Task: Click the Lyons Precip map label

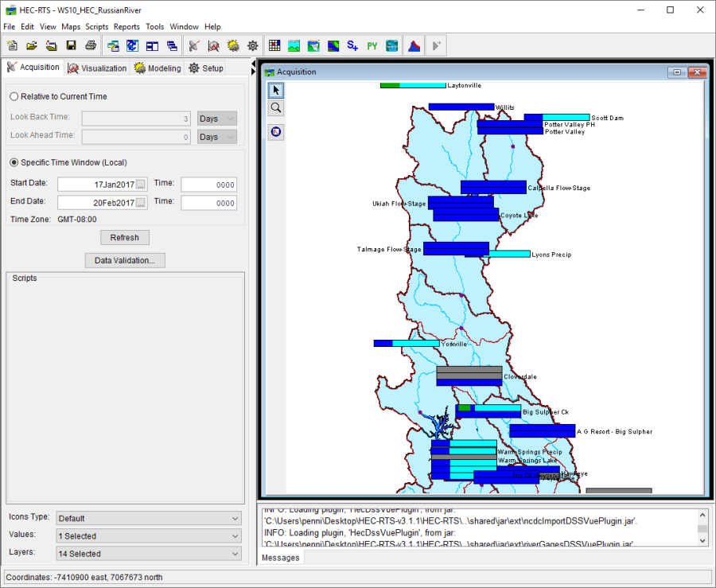Action: click(x=551, y=255)
